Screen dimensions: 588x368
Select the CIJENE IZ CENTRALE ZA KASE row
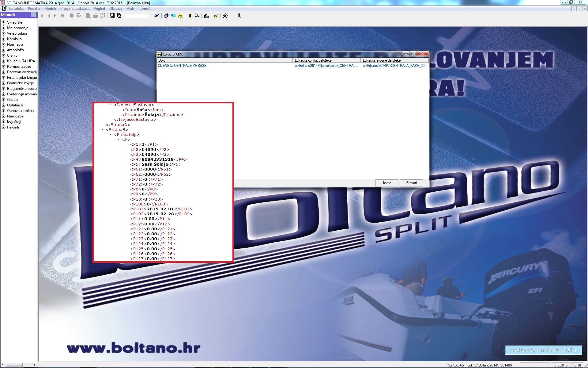182,66
